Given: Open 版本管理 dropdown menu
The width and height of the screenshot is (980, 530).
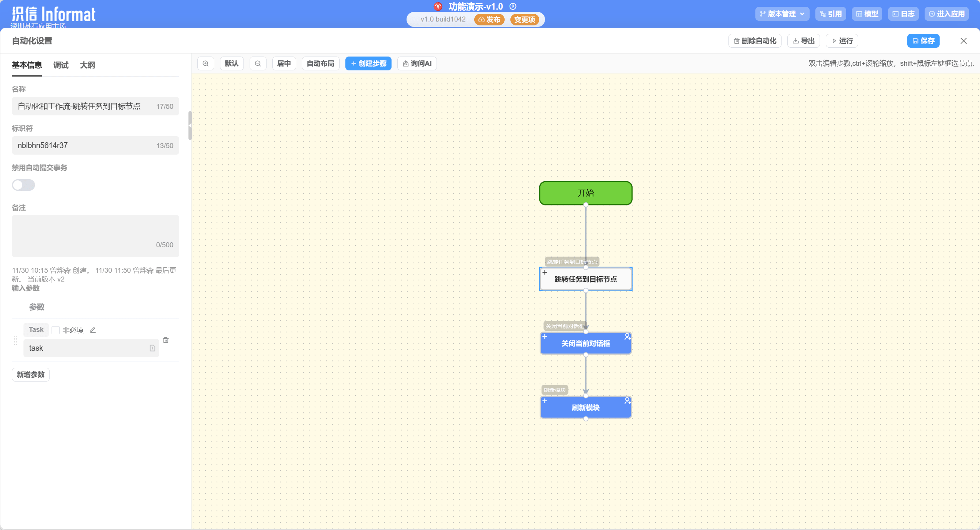Looking at the screenshot, I should click(x=782, y=14).
